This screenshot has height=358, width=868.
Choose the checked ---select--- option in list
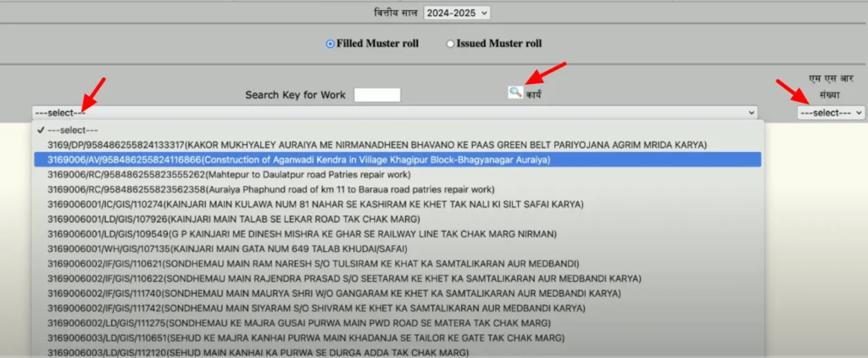pos(398,131)
